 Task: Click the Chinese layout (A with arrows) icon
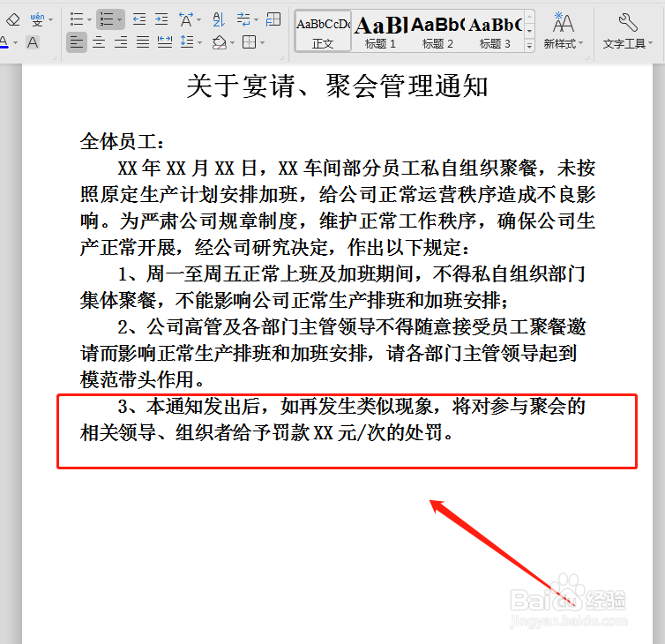coord(186,19)
